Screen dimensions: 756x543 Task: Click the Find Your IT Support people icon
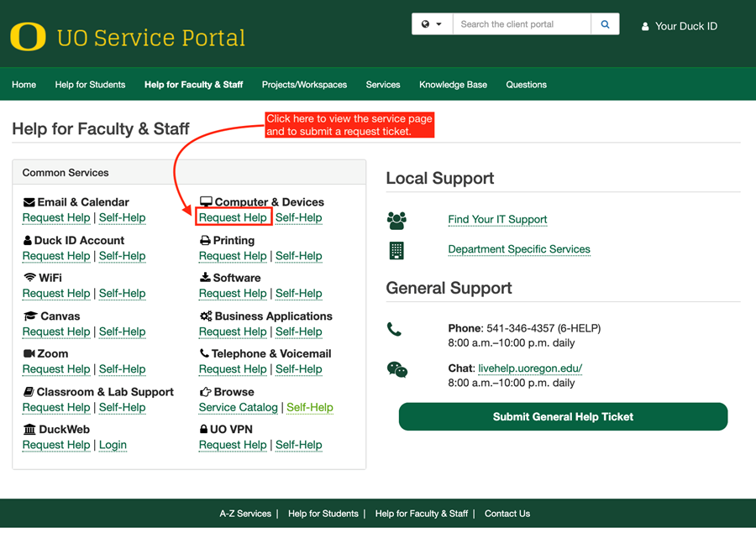pos(396,220)
